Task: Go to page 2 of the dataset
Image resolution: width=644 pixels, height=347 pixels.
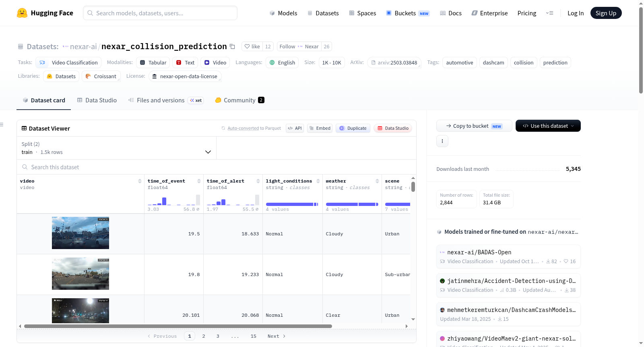Action: point(204,336)
